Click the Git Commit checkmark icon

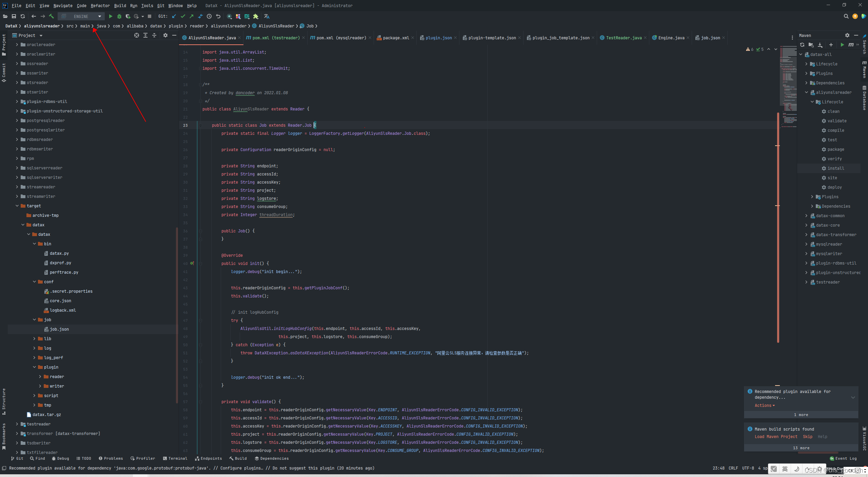183,16
